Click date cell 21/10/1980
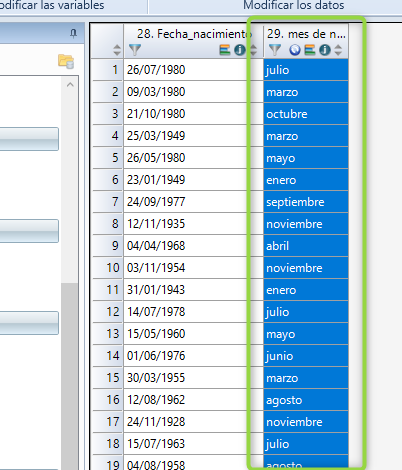 pyautogui.click(x=193, y=114)
